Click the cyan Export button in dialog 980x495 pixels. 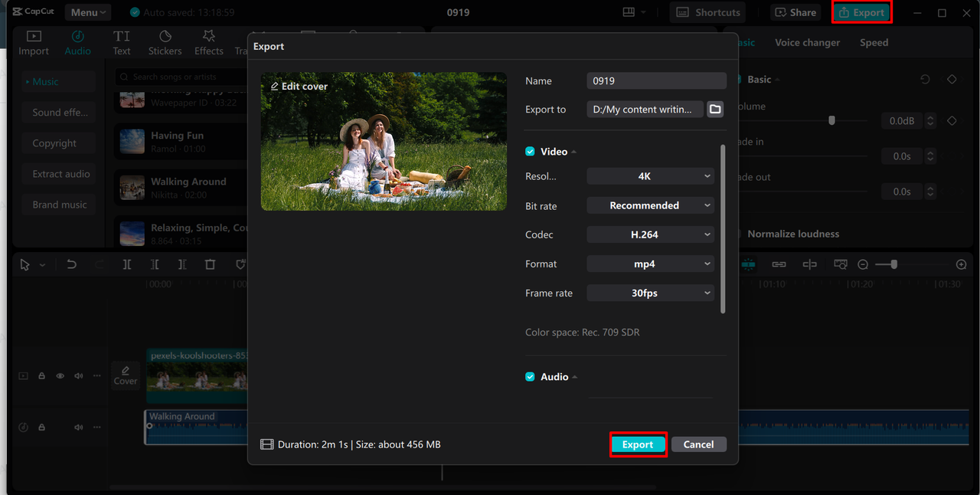pyautogui.click(x=638, y=444)
